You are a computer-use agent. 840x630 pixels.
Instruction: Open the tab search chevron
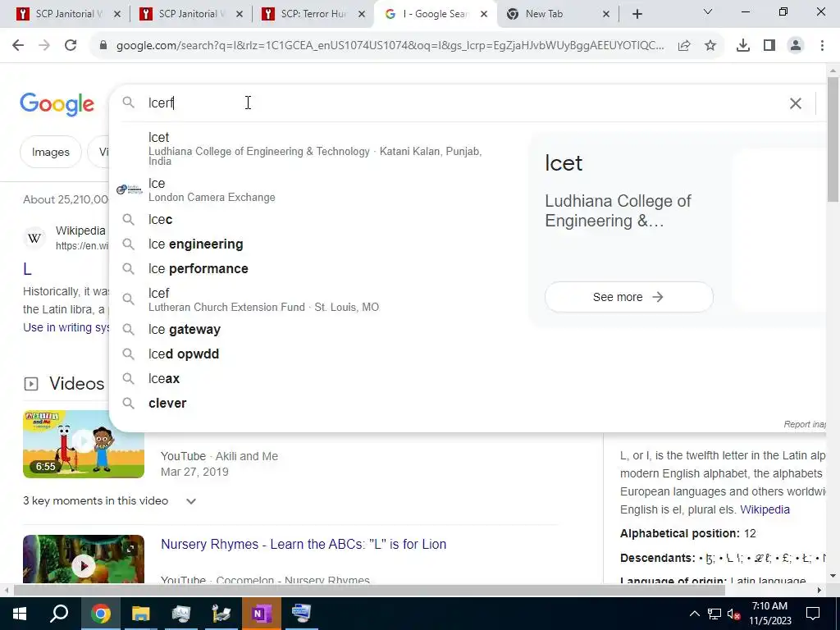[708, 11]
